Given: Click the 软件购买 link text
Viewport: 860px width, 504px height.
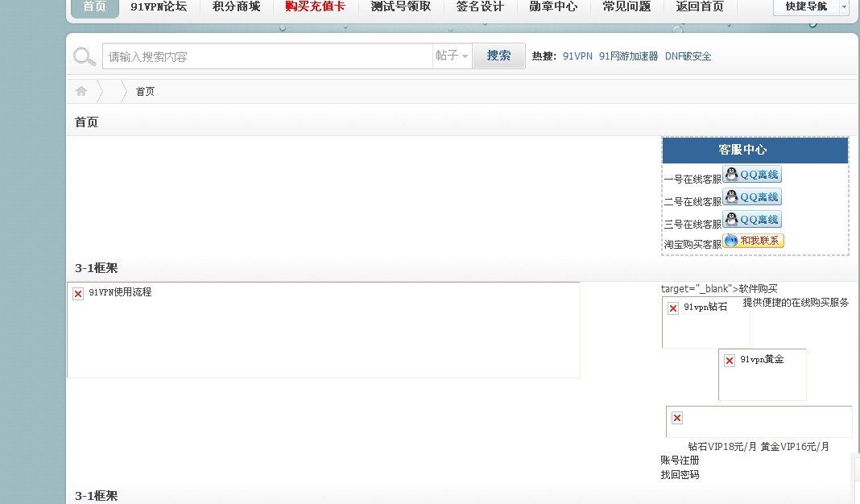Looking at the screenshot, I should pos(759,288).
